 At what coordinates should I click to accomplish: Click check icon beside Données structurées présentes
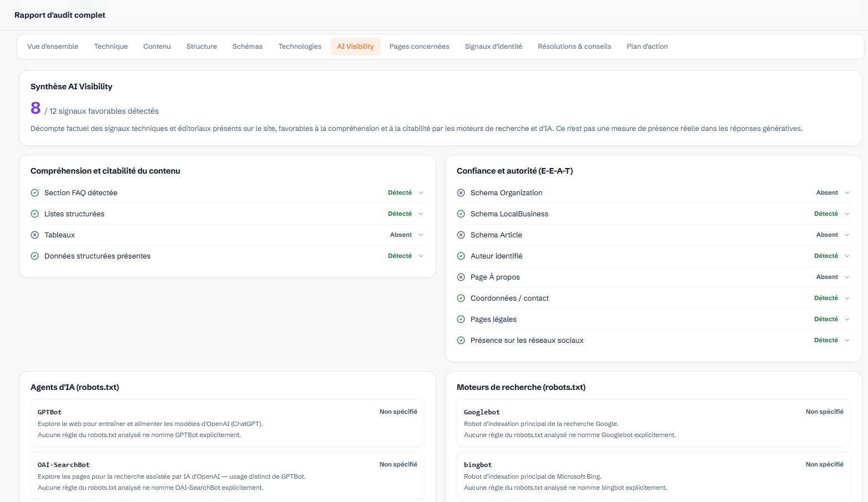(x=34, y=256)
